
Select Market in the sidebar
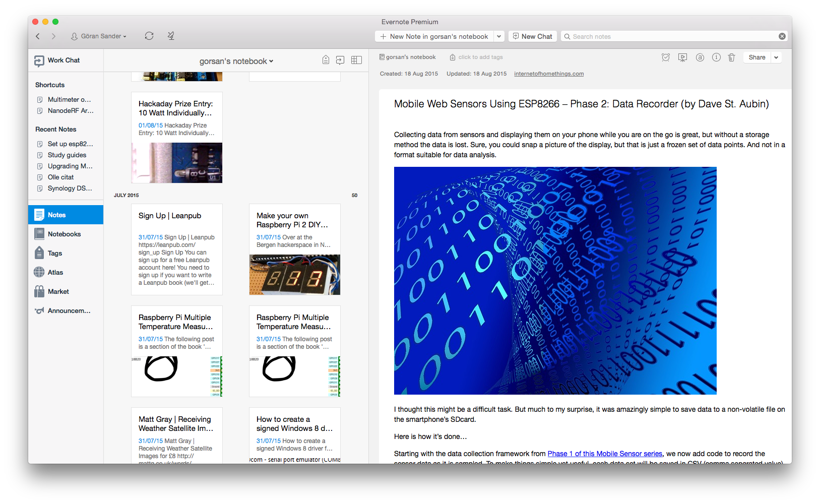click(x=66, y=291)
